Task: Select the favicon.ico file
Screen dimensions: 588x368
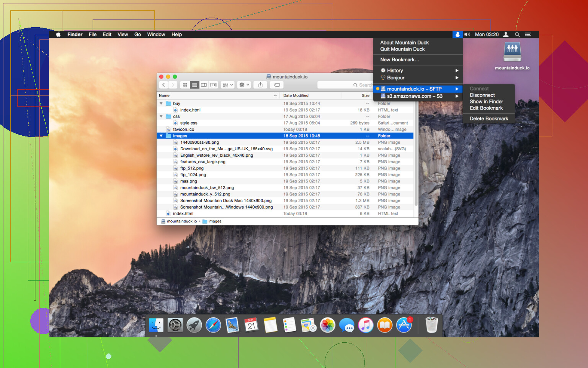Action: pos(285,130)
